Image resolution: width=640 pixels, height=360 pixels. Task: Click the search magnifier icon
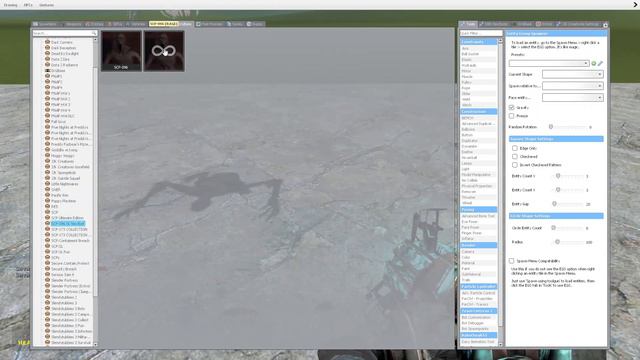94,33
